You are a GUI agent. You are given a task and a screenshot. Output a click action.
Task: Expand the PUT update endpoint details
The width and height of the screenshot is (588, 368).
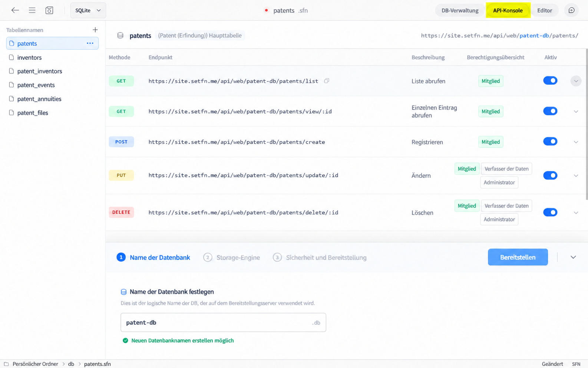(x=576, y=175)
